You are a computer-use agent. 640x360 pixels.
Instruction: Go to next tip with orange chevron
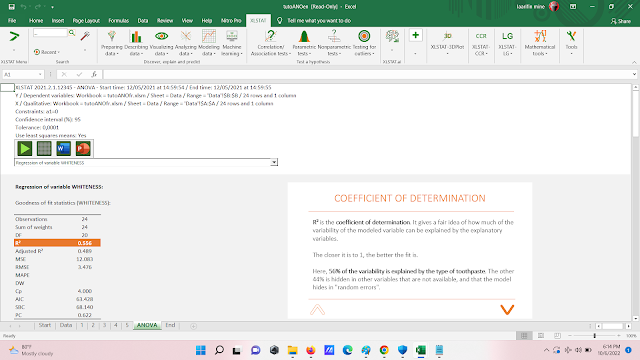click(507, 310)
